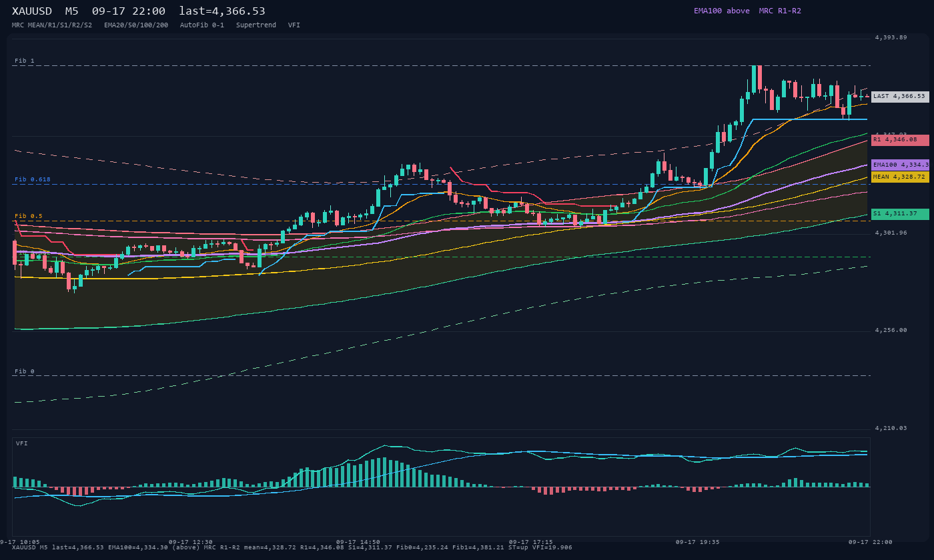Click the 'Fib 1' level label

(x=25, y=61)
